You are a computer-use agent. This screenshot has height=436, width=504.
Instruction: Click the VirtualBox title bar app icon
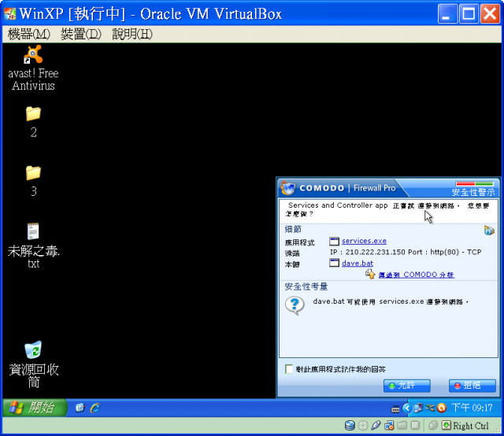tap(10, 14)
